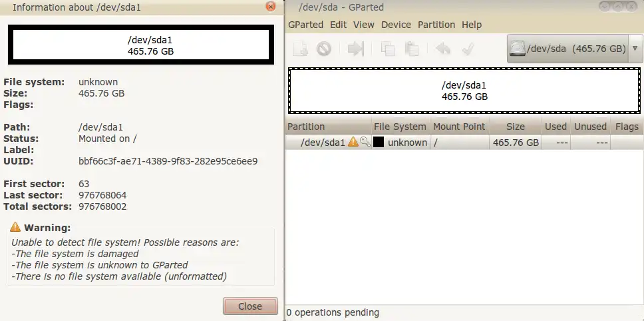Open the Device menu
This screenshot has width=644, height=321.
point(396,25)
